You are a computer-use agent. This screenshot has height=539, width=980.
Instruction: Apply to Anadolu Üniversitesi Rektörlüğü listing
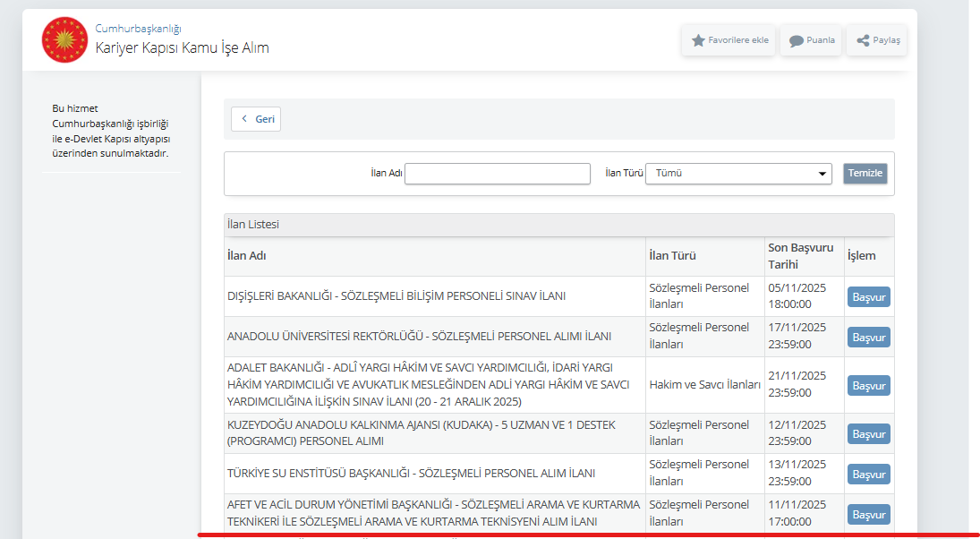868,338
